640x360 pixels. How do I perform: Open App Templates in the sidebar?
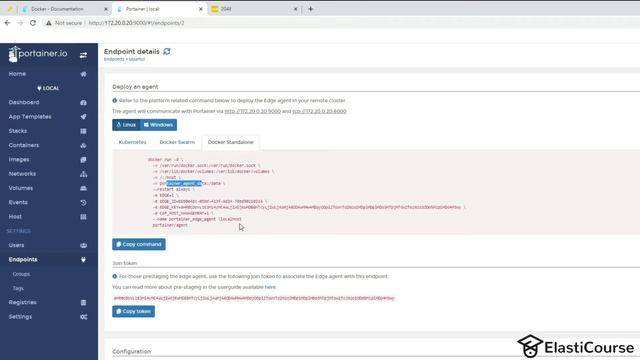(30, 117)
